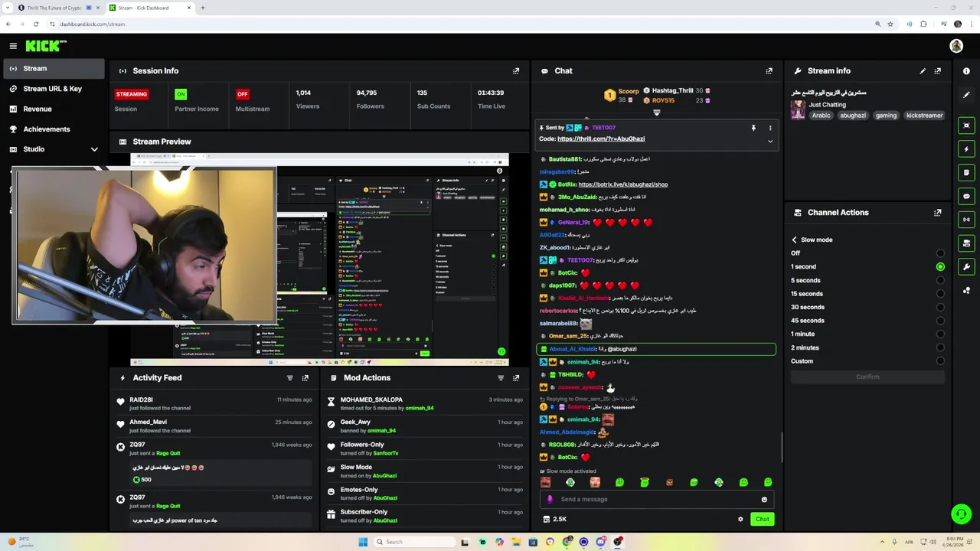Pop out the Mod Actions panel
The image size is (980, 551).
coord(516,378)
